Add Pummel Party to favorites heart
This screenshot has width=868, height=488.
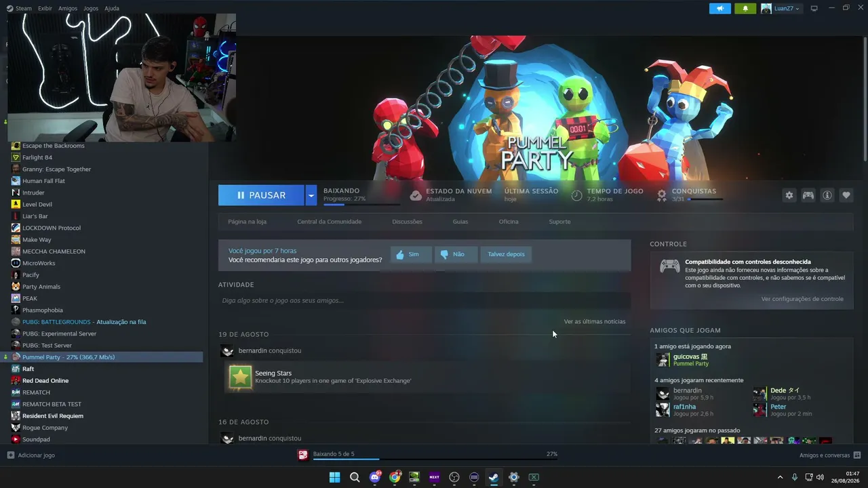[x=846, y=195]
